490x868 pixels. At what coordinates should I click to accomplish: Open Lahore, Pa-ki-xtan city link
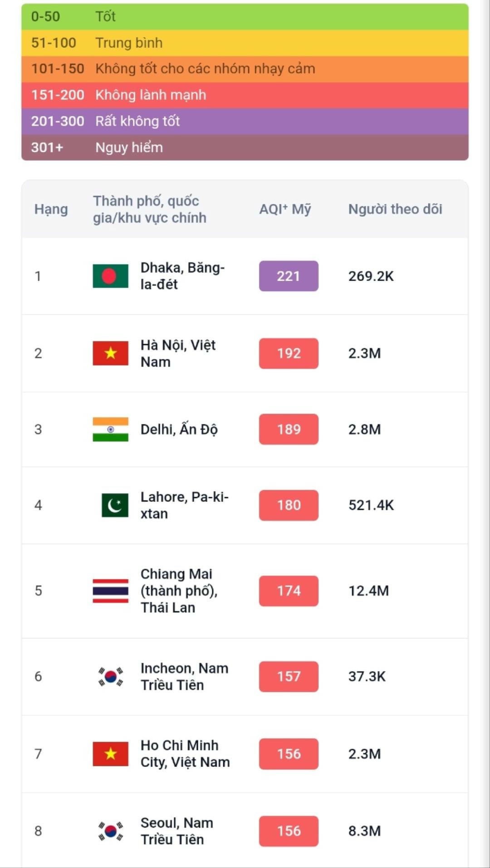(184, 505)
